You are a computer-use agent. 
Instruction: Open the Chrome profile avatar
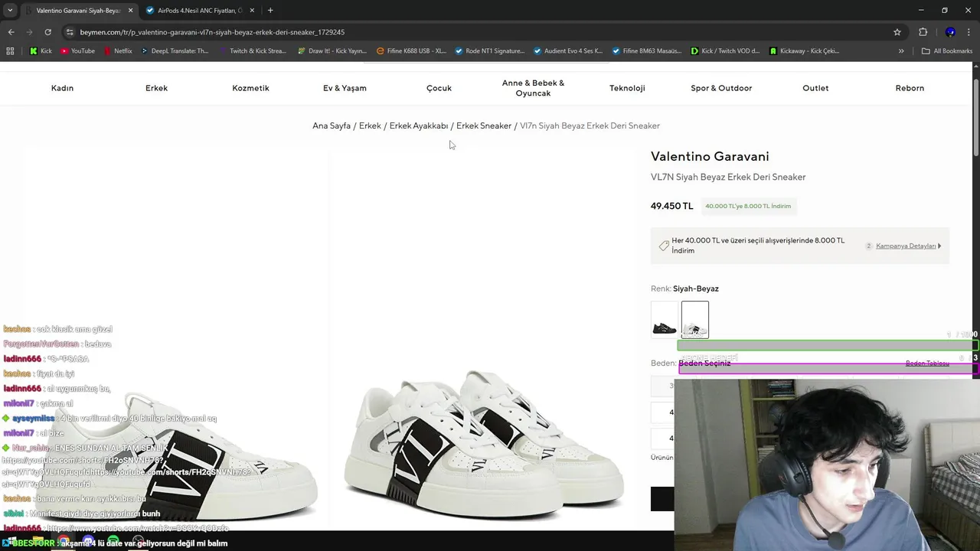coord(950,32)
